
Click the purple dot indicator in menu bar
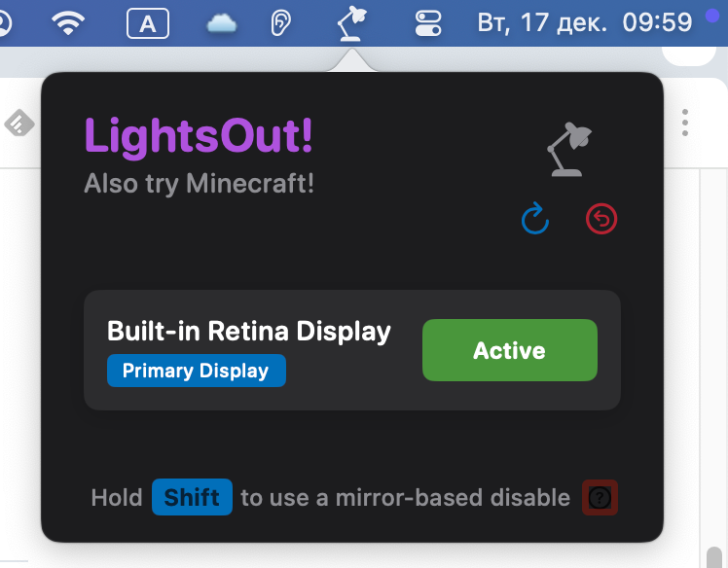point(711,16)
